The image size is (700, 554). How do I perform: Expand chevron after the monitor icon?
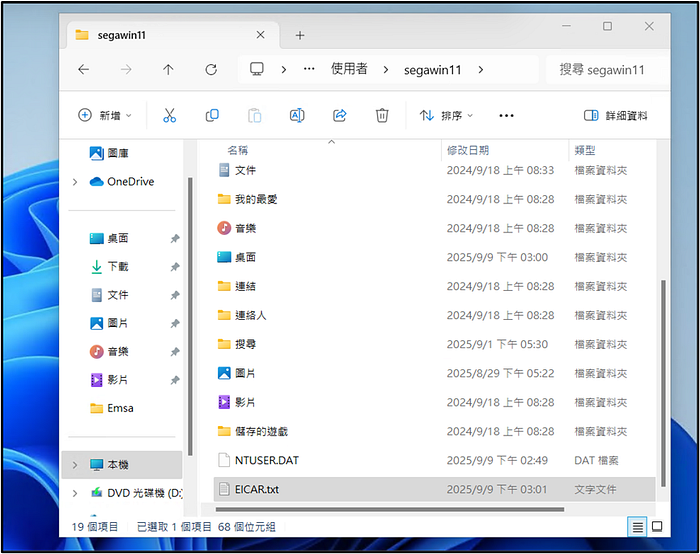click(283, 70)
